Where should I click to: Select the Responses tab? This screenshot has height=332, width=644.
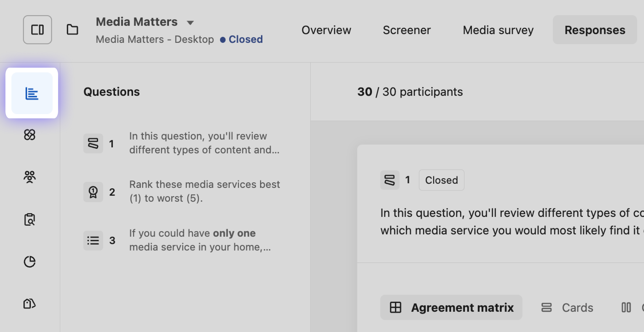595,30
